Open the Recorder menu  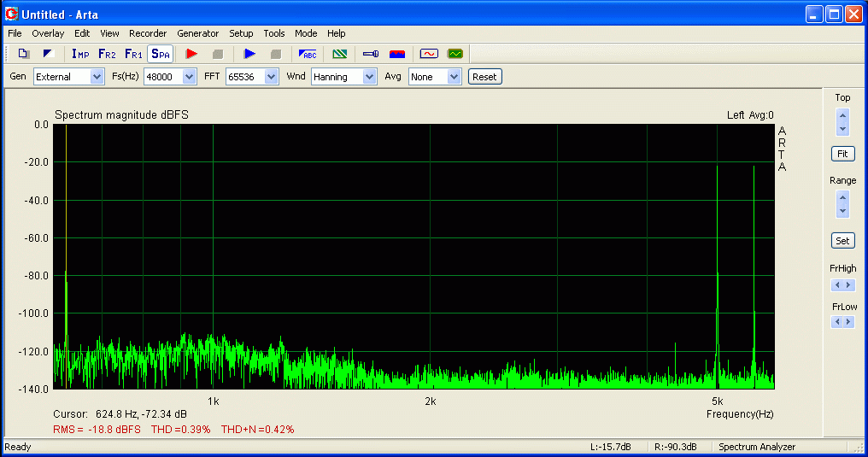pyautogui.click(x=148, y=34)
